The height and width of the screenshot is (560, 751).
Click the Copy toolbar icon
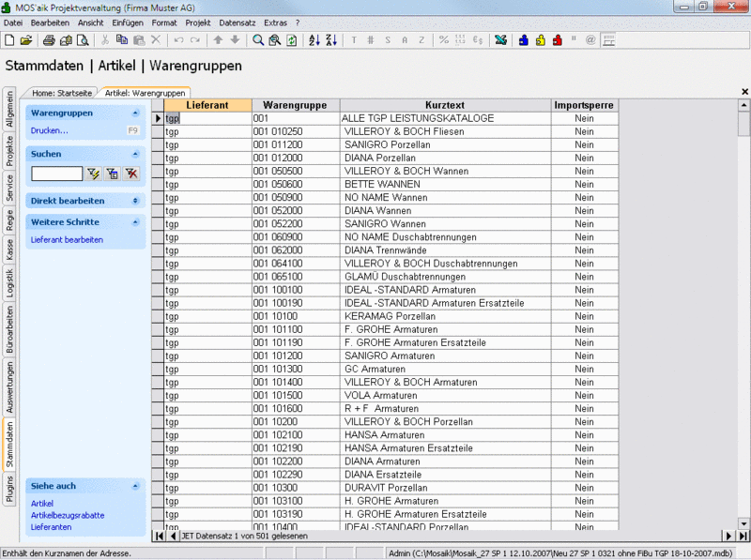(x=122, y=40)
